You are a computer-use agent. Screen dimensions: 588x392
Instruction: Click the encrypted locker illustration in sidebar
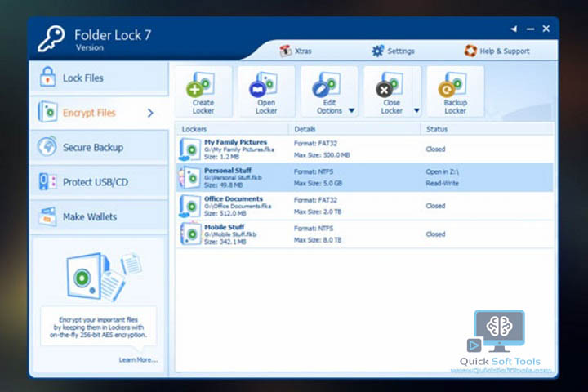tap(104, 276)
